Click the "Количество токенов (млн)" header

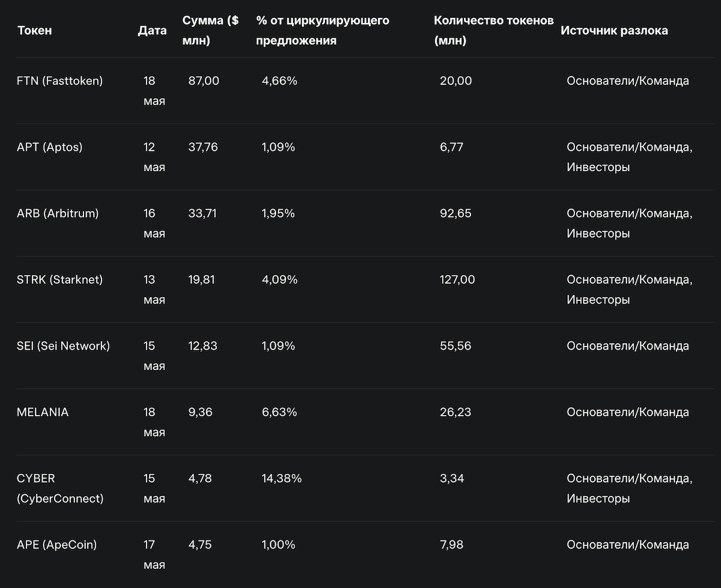pos(493,31)
